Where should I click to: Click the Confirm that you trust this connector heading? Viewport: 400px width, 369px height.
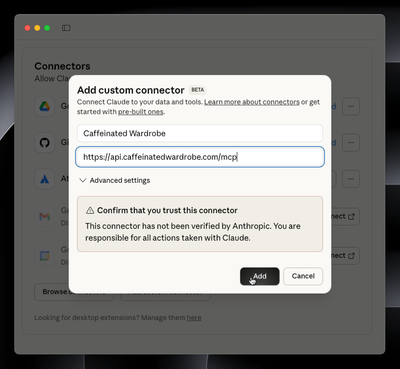(167, 210)
